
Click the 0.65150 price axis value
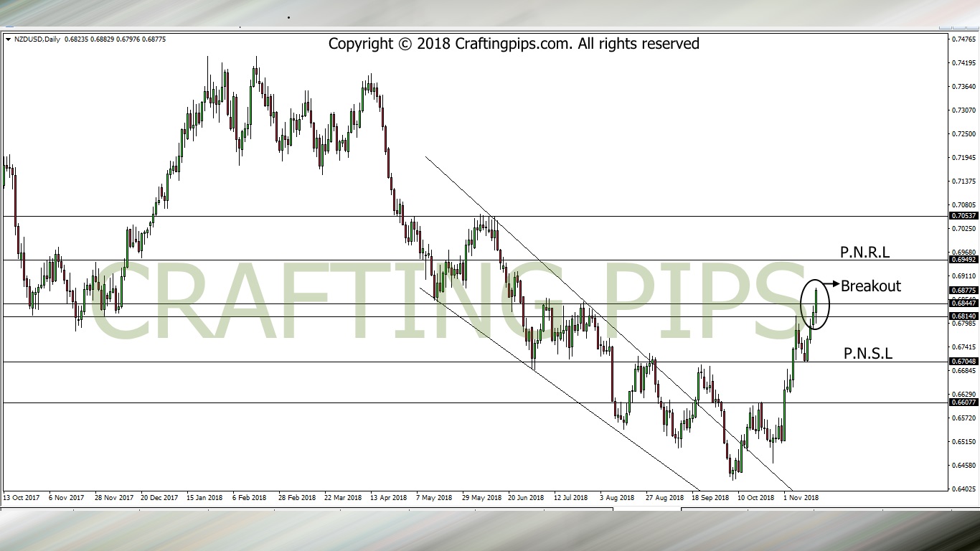click(965, 442)
